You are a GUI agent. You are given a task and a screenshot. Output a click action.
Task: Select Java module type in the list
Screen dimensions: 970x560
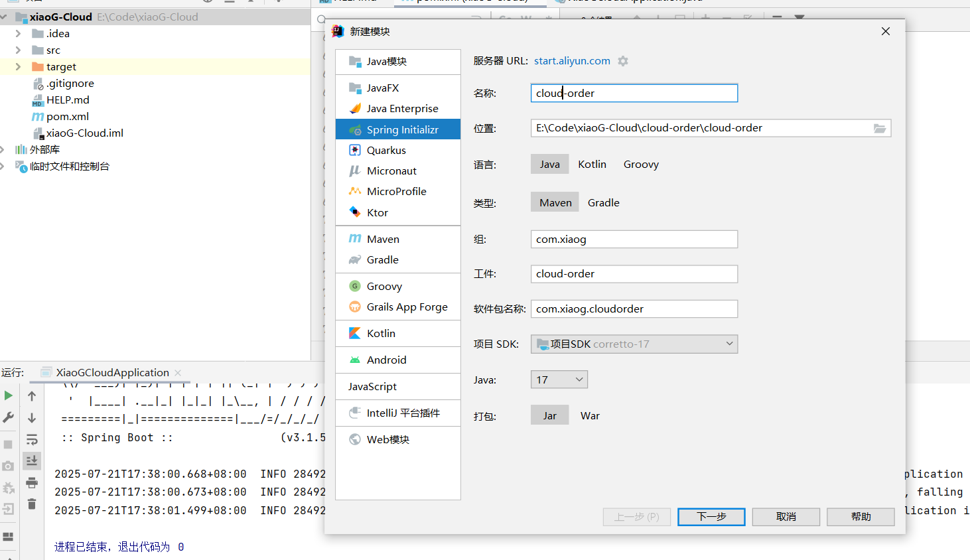(x=398, y=62)
